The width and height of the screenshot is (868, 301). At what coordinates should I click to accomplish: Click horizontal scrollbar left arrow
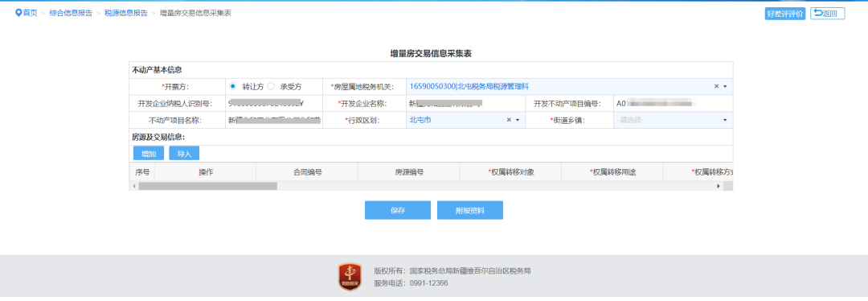point(133,186)
